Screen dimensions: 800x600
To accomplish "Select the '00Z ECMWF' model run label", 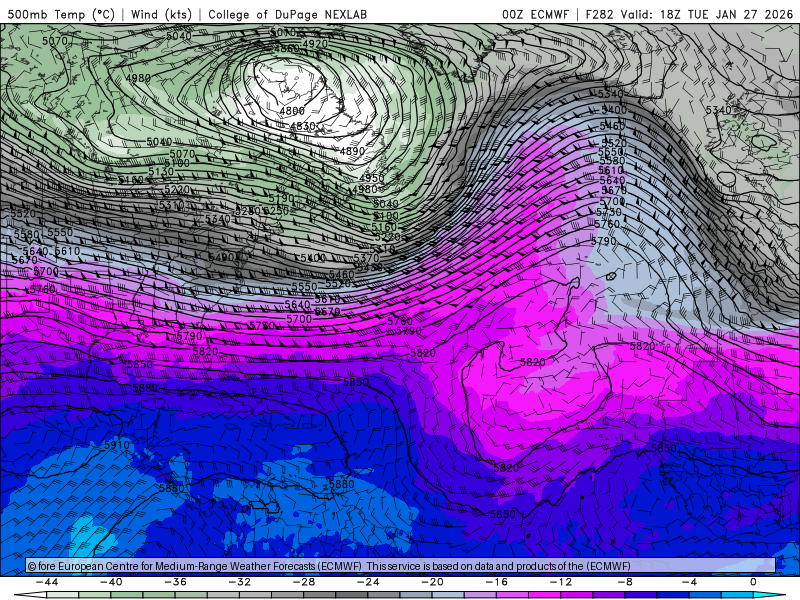I will pos(535,14).
